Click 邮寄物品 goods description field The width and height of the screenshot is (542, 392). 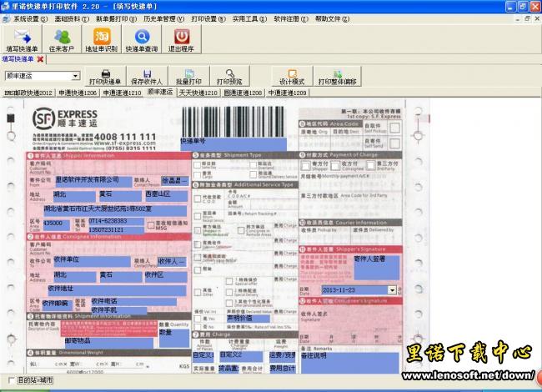(x=108, y=343)
